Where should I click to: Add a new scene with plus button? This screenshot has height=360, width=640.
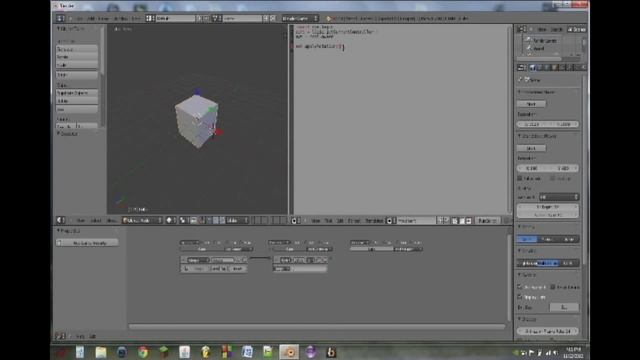[266, 18]
